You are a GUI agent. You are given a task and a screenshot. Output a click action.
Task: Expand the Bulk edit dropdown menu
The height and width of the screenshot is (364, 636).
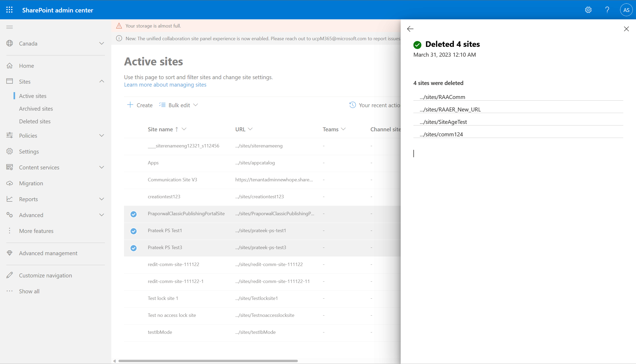click(196, 105)
